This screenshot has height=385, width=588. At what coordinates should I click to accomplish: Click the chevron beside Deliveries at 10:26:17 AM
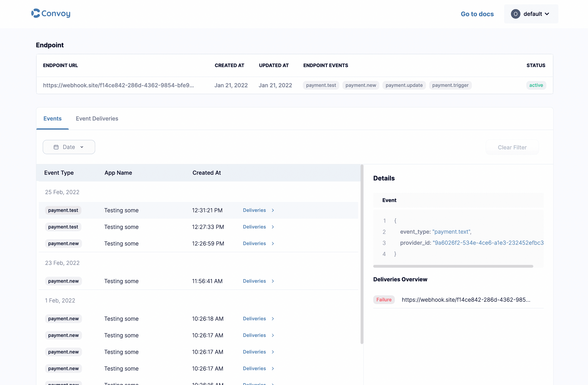[273, 335]
